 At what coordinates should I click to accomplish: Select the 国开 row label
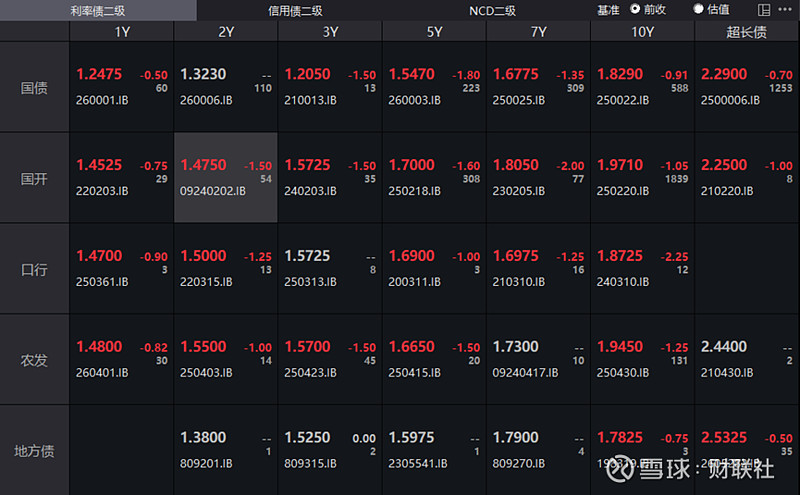click(34, 179)
